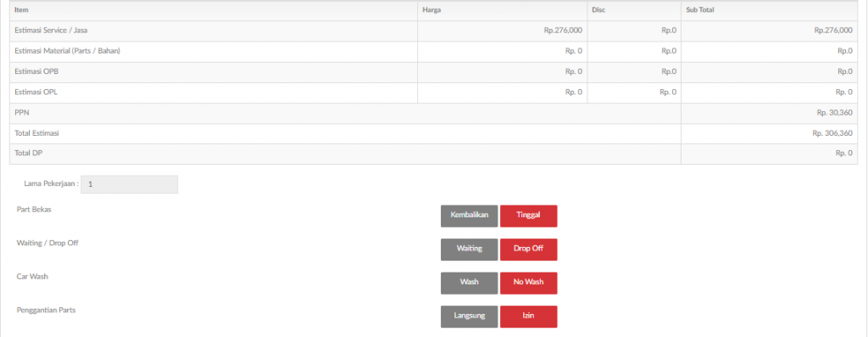Click the Car Wash label
The width and height of the screenshot is (868, 337).
(x=32, y=276)
